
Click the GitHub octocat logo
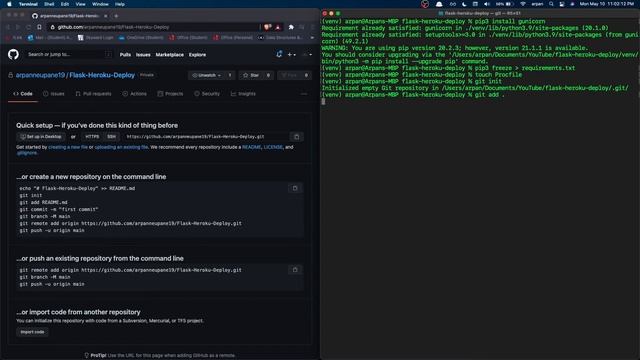13,54
